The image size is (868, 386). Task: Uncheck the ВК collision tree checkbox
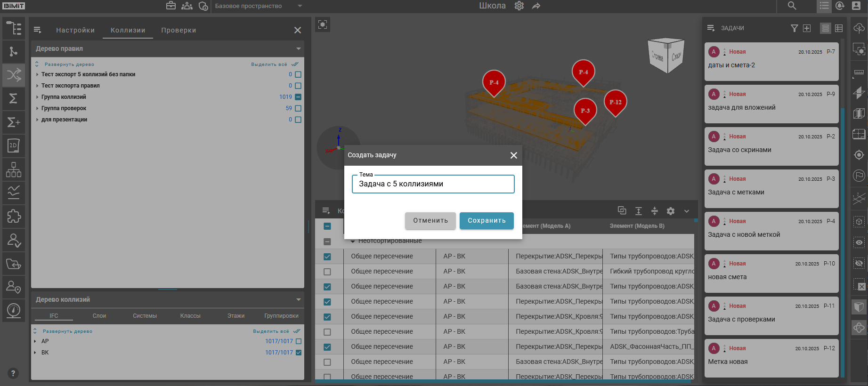pyautogui.click(x=298, y=353)
